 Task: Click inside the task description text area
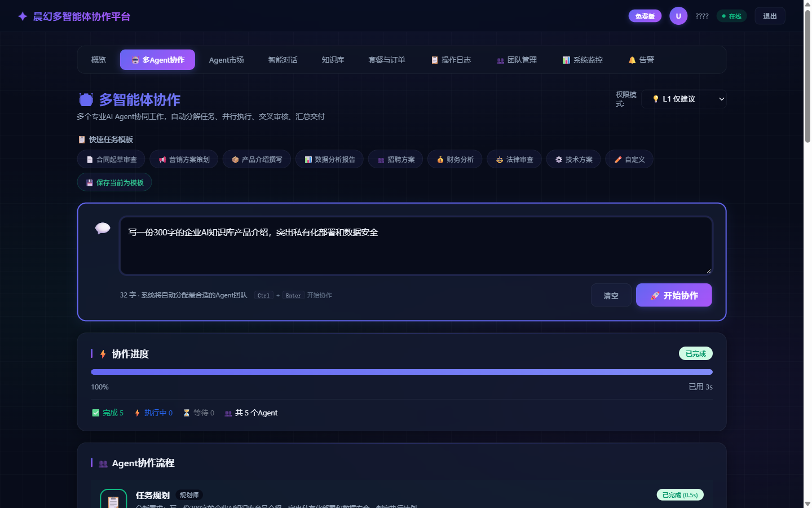[416, 246]
